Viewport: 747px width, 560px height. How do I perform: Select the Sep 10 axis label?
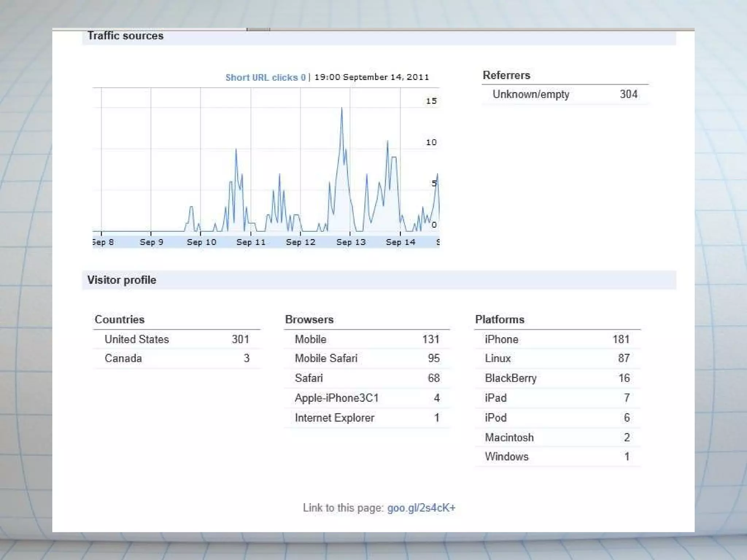pos(201,242)
